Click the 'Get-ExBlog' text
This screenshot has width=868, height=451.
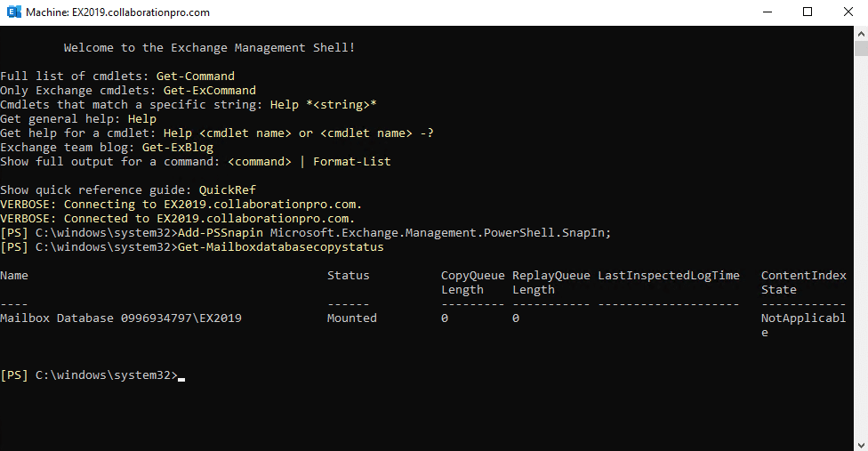(178, 147)
